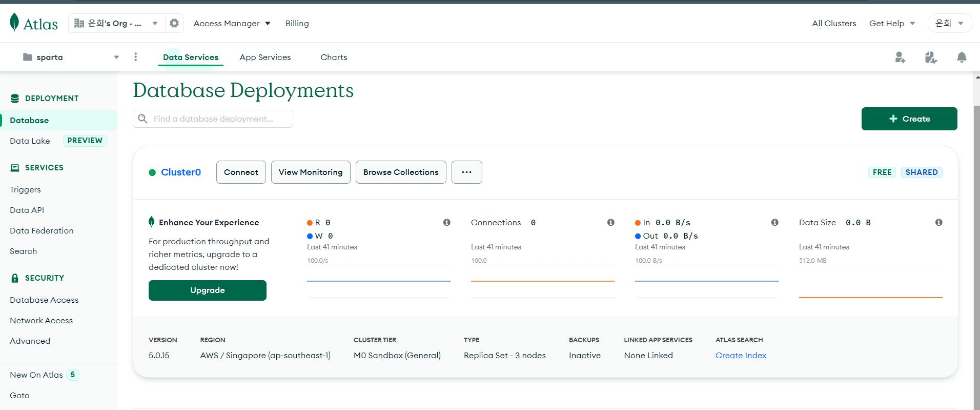Click the Connections chart graph
This screenshot has height=410, width=980.
tap(543, 281)
